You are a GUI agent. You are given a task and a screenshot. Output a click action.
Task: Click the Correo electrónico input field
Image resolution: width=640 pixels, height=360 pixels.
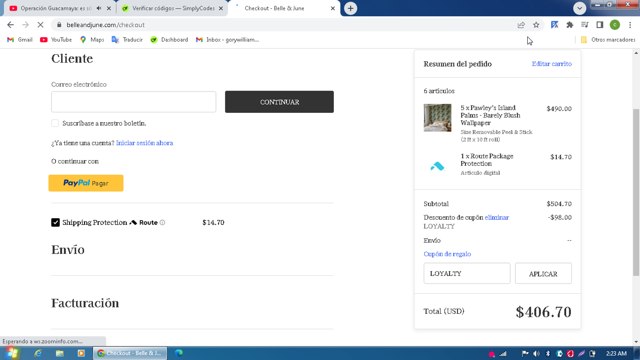point(133,102)
